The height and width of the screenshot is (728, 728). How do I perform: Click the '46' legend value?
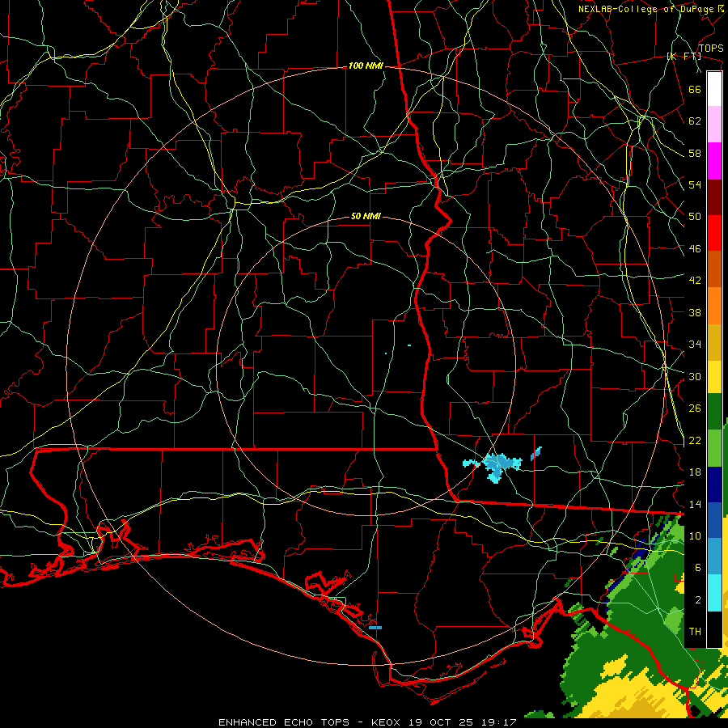(x=695, y=249)
